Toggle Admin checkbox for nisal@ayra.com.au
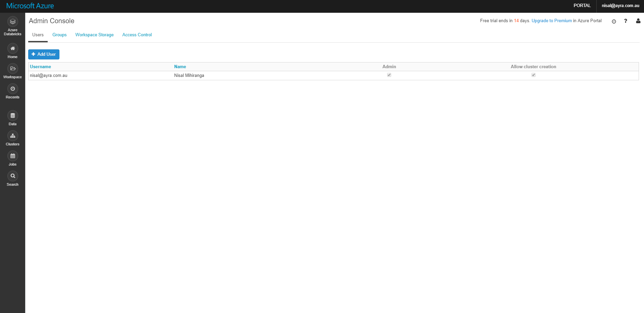The height and width of the screenshot is (313, 644). (389, 75)
